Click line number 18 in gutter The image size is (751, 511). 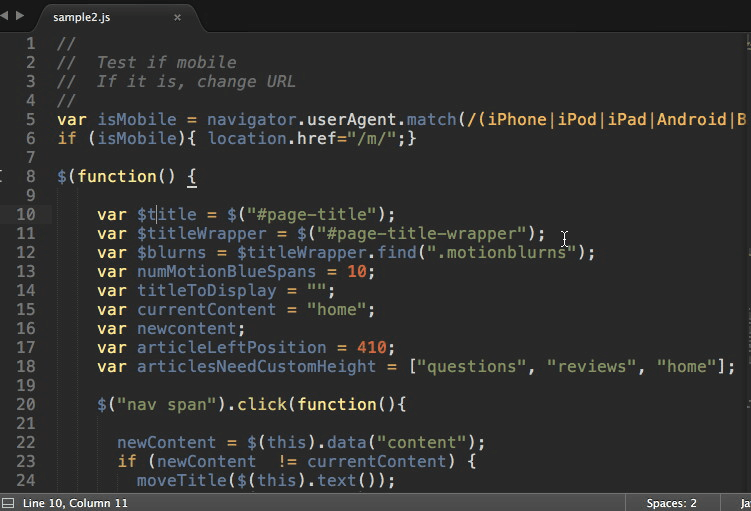coord(26,366)
